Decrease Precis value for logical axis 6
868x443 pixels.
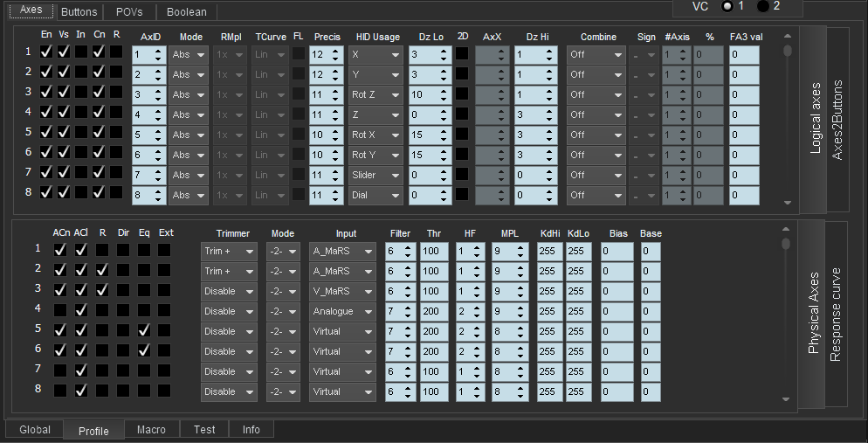[x=335, y=159]
